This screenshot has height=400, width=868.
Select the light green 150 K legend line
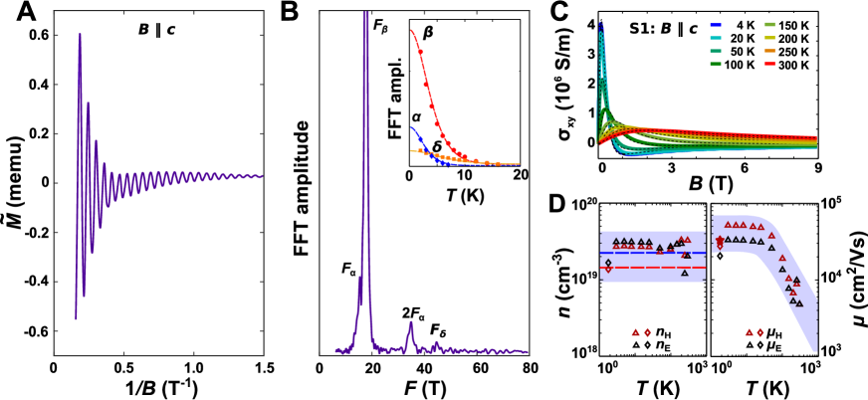tap(768, 26)
